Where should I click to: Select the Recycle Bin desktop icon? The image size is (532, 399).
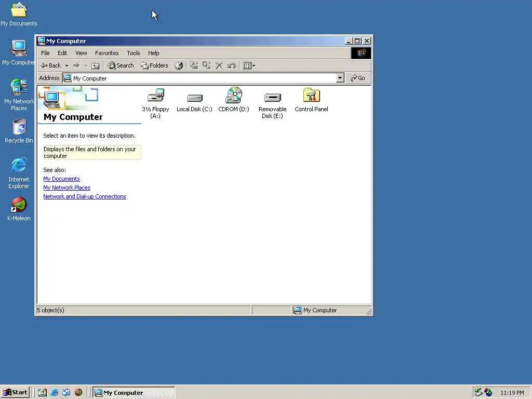(x=19, y=131)
